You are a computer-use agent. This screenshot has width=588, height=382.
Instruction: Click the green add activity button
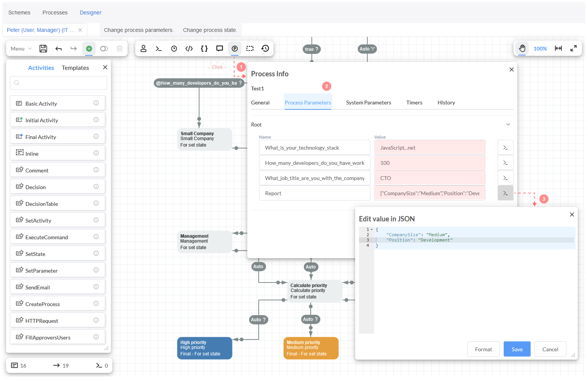(89, 49)
